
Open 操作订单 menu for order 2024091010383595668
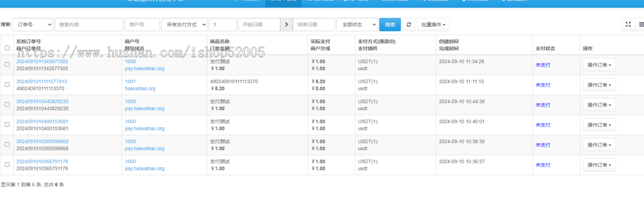pyautogui.click(x=599, y=145)
